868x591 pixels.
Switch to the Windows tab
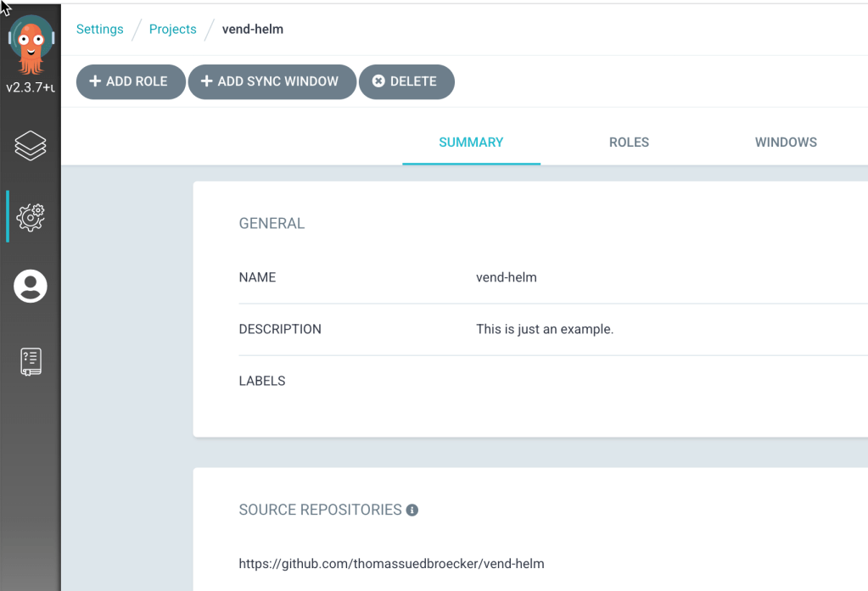tap(786, 142)
